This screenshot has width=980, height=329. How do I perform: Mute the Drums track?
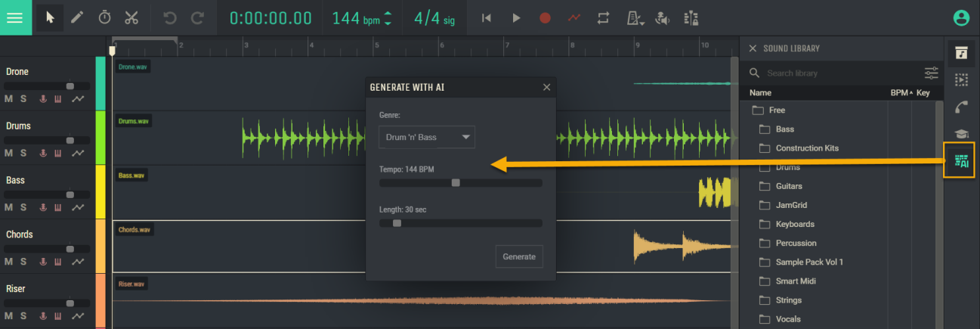point(9,153)
